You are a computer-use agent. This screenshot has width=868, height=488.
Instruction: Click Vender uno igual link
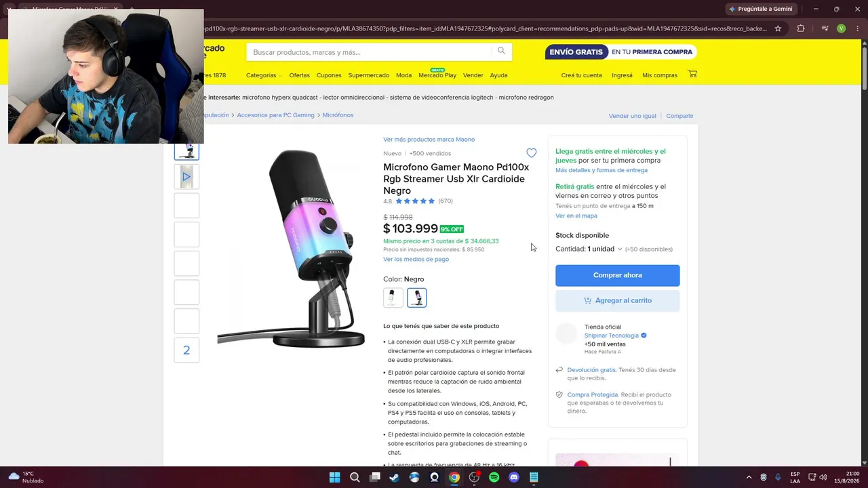coord(632,116)
